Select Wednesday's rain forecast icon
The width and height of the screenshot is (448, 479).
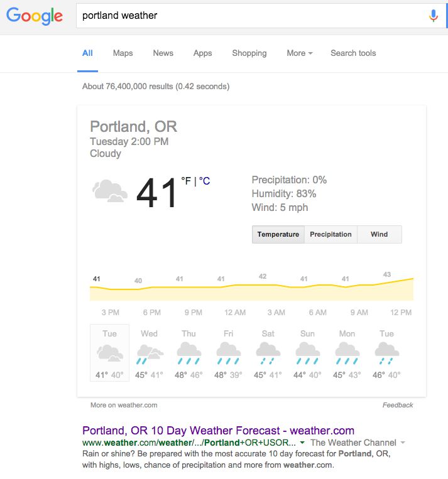pos(150,354)
